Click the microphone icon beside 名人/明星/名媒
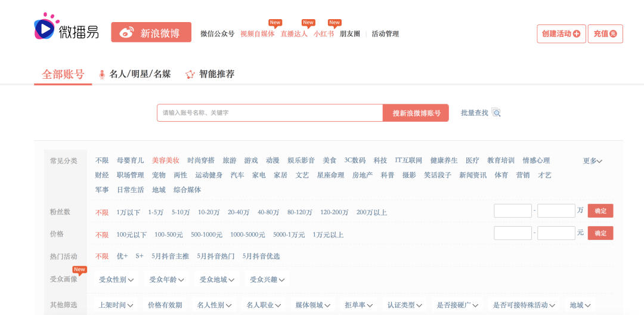644x315 pixels. coord(102,75)
